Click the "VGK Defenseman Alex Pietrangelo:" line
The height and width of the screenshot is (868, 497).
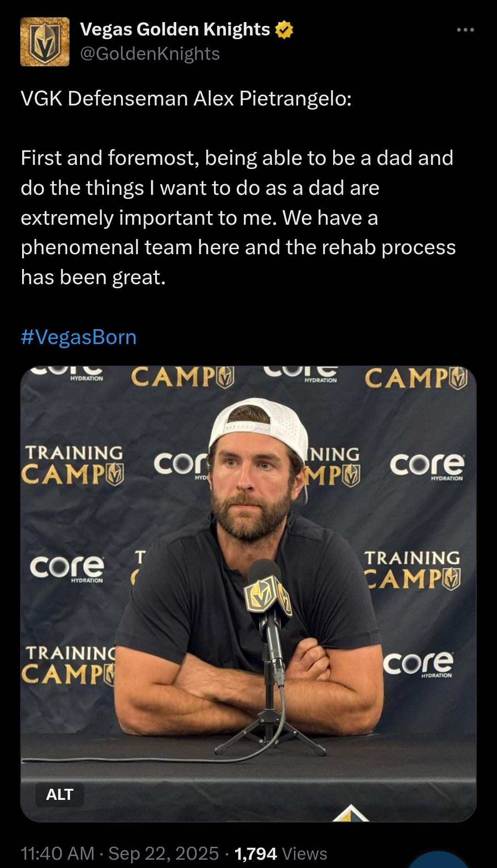(x=186, y=99)
